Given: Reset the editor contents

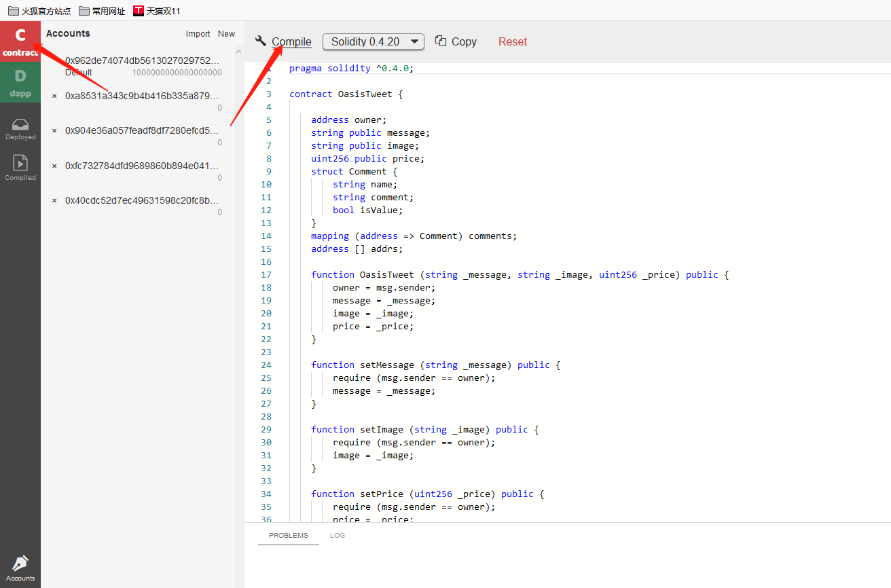Looking at the screenshot, I should pos(513,41).
